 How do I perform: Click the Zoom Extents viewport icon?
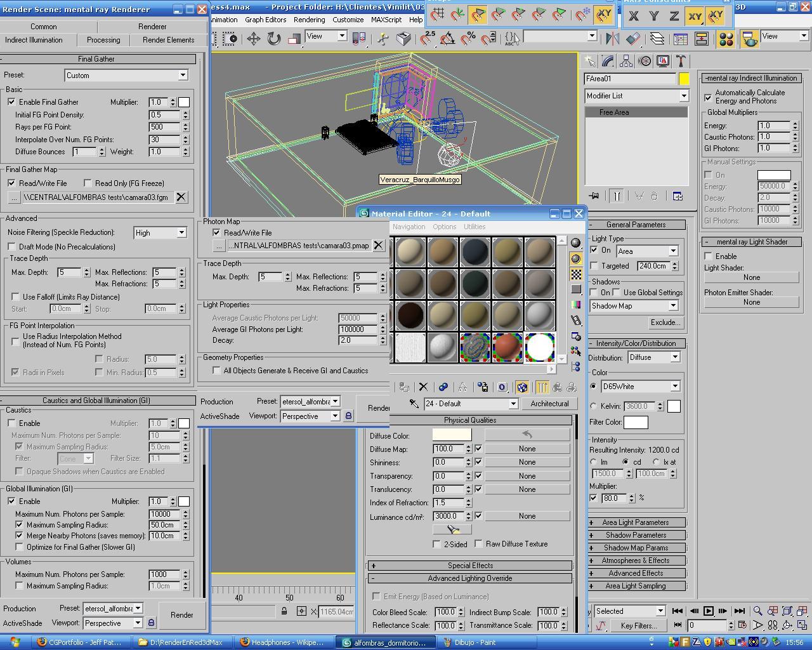pyautogui.click(x=787, y=611)
